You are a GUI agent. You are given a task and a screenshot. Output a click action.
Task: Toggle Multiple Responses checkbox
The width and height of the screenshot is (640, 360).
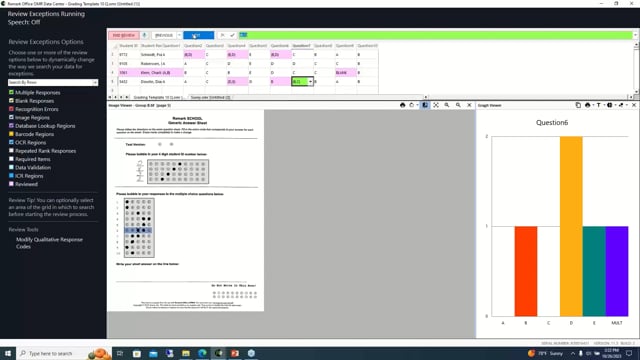pyautogui.click(x=11, y=92)
